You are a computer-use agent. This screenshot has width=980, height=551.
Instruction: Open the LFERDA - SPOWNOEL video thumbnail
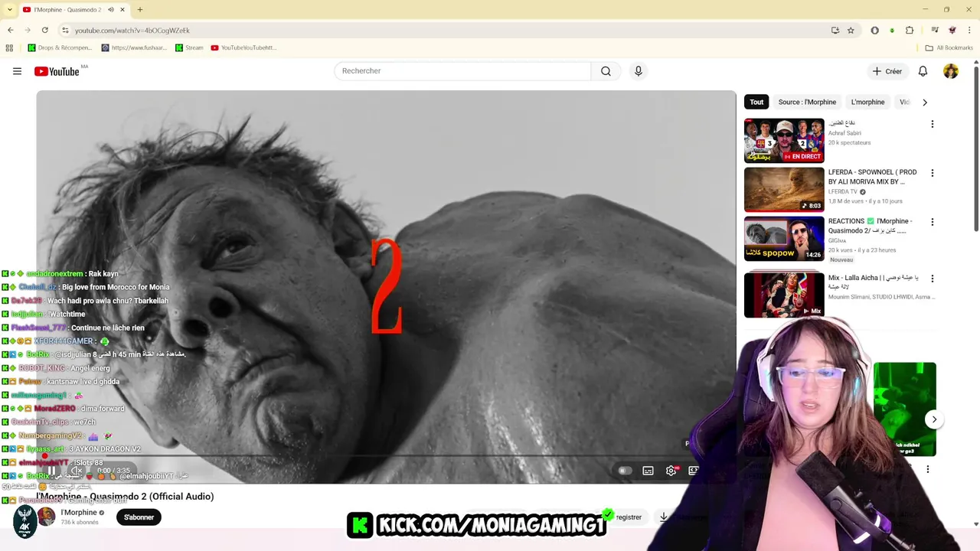(x=784, y=189)
